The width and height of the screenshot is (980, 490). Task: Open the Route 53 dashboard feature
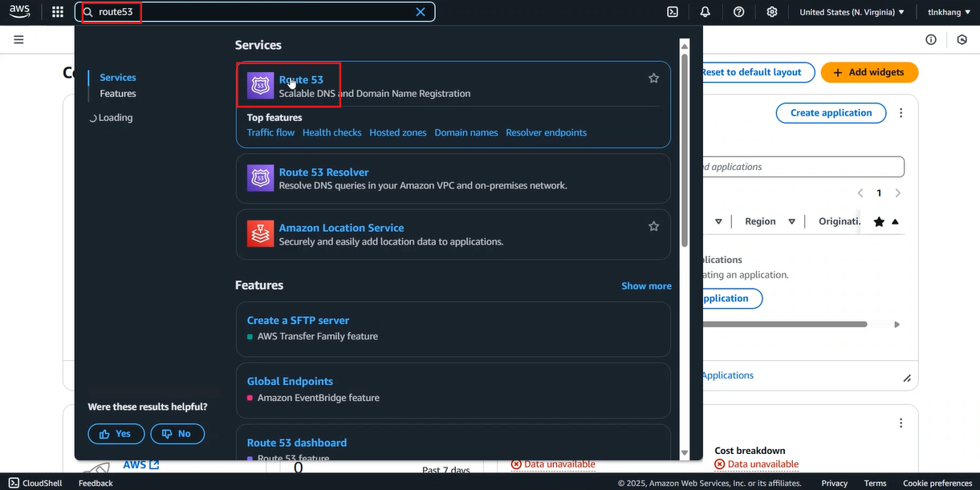(297, 443)
